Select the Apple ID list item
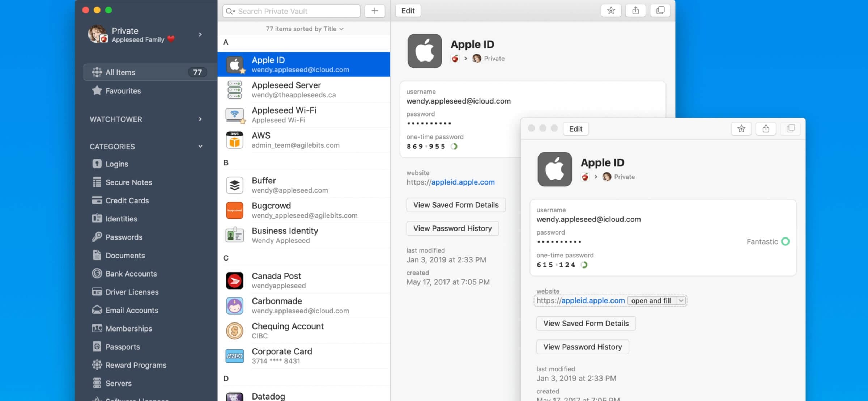The width and height of the screenshot is (868, 401). coord(304,64)
